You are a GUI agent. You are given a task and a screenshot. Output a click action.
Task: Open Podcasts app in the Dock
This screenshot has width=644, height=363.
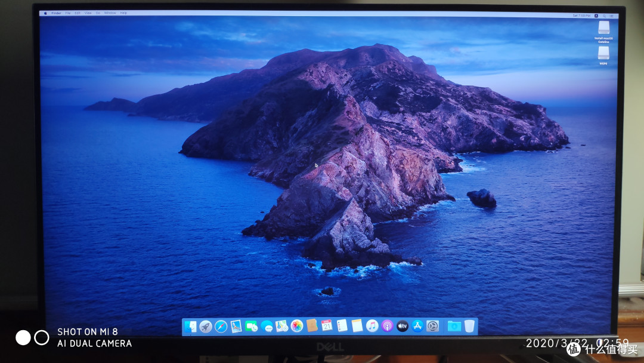pos(388,327)
